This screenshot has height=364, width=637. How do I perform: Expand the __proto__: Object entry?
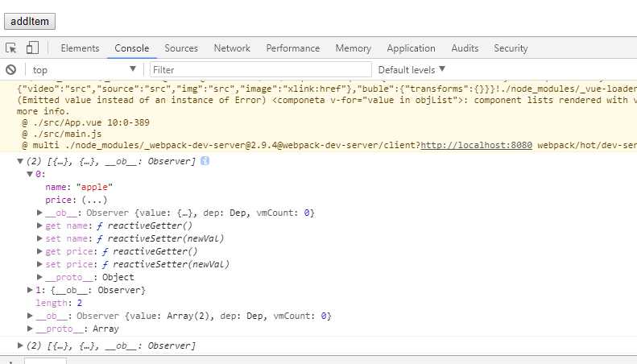(x=39, y=277)
